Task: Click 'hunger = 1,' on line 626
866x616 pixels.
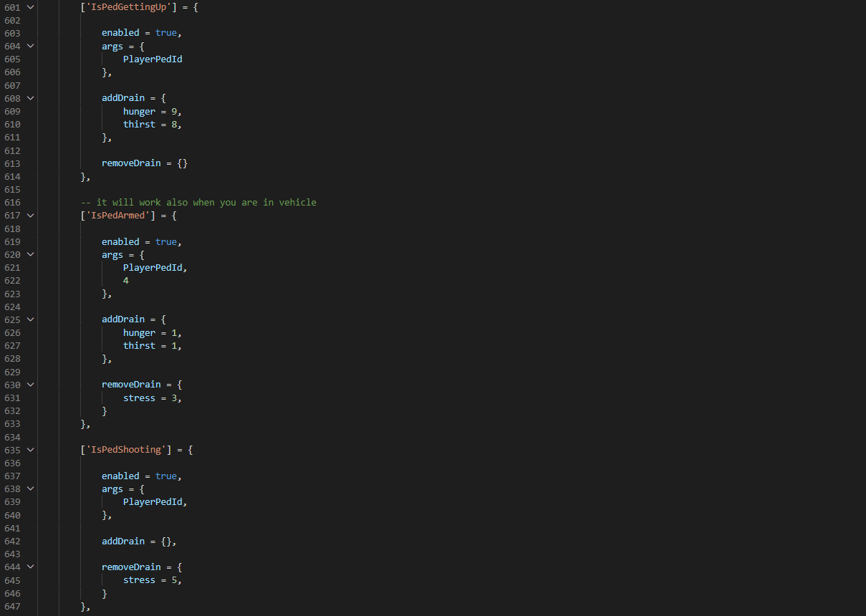Action: [153, 332]
